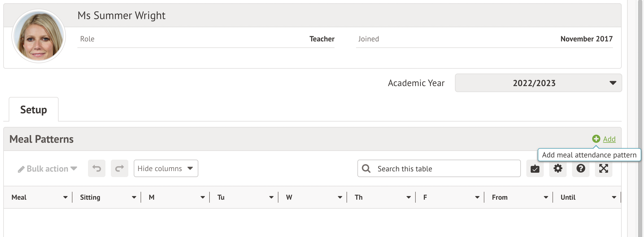
Task: Open the Sitting column dropdown arrow
Action: [134, 197]
